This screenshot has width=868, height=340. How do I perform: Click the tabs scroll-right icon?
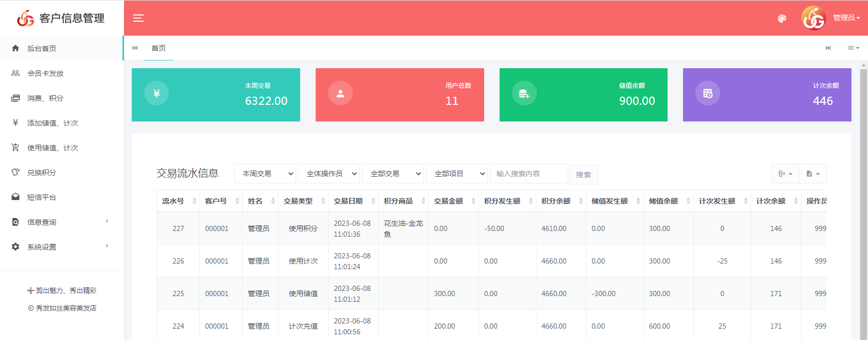(828, 48)
